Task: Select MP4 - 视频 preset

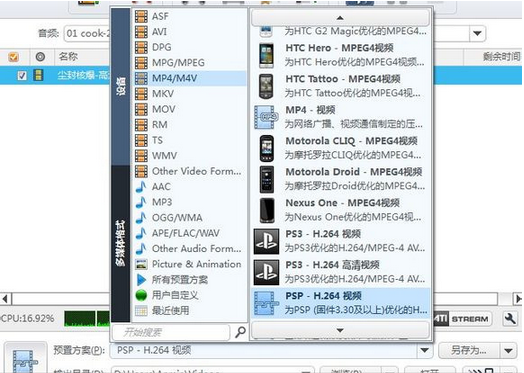Action: tap(340, 117)
